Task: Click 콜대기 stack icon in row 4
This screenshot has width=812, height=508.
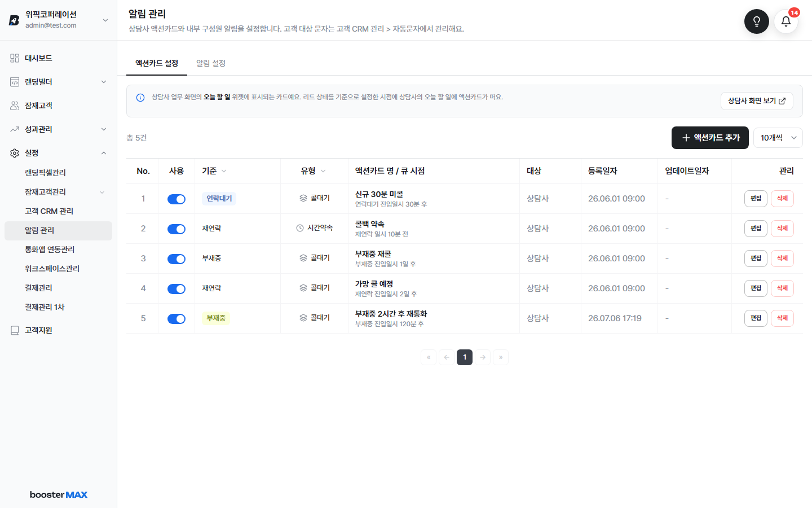Action: click(x=303, y=288)
